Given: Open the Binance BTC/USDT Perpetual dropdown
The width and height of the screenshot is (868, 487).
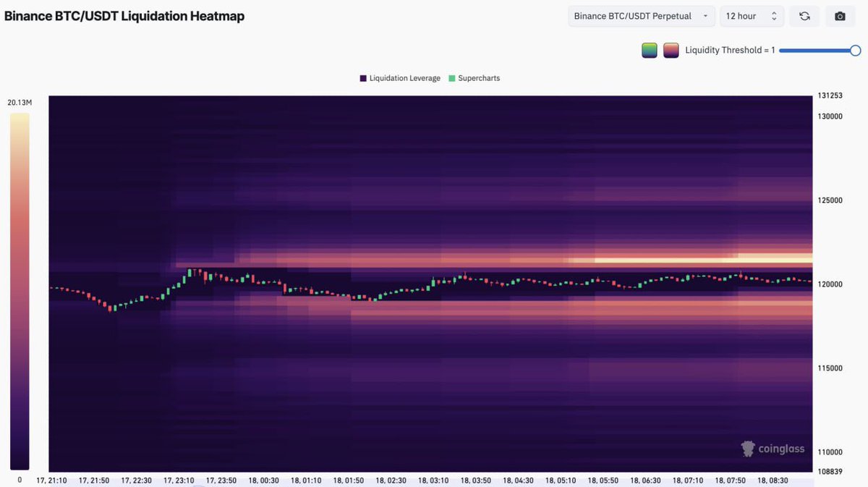Looking at the screenshot, I should pos(642,16).
